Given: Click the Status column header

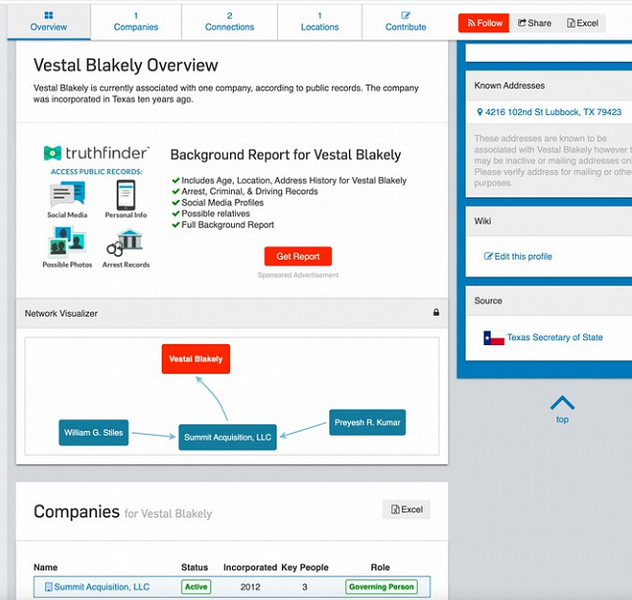Looking at the screenshot, I should [195, 567].
